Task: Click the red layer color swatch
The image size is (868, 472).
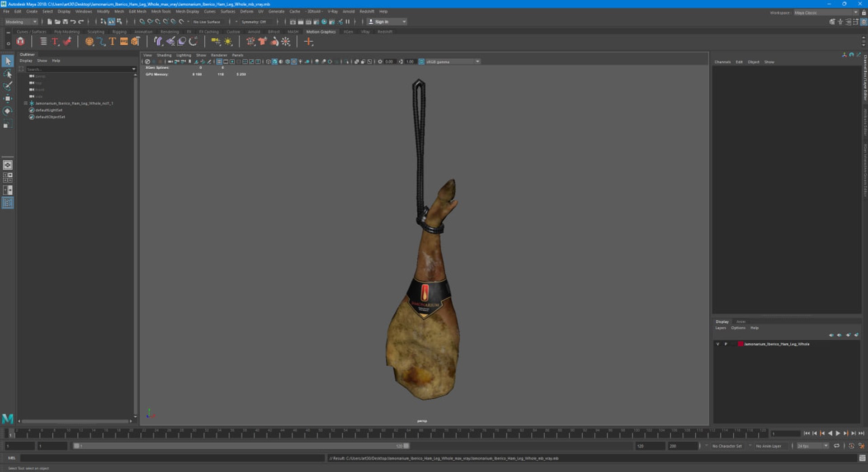Action: pyautogui.click(x=741, y=344)
